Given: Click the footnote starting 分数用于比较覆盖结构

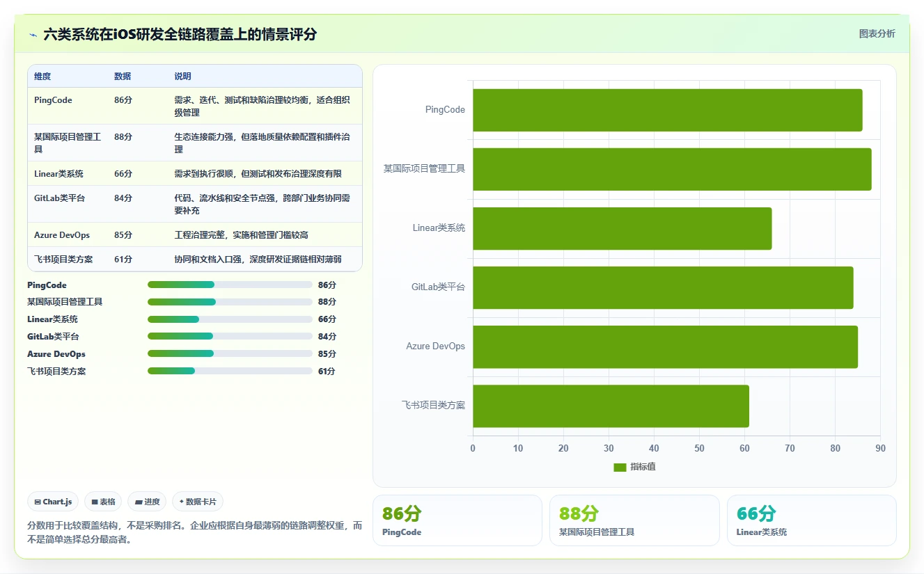Looking at the screenshot, I should click(x=194, y=532).
